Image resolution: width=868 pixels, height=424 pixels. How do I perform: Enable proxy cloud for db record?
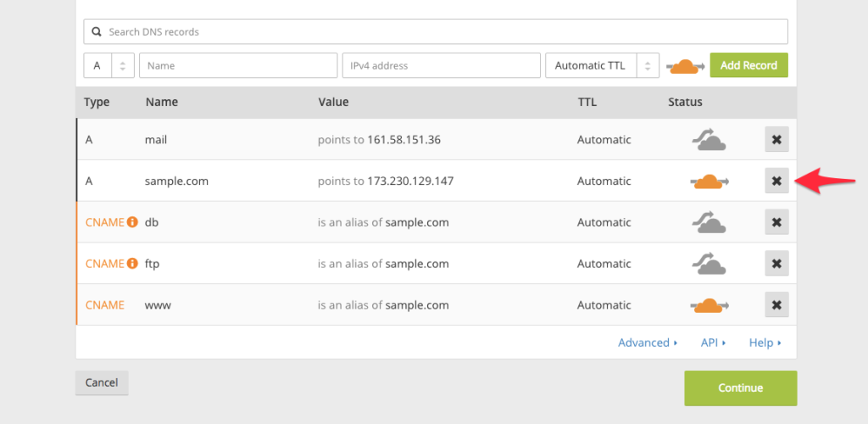pos(709,223)
